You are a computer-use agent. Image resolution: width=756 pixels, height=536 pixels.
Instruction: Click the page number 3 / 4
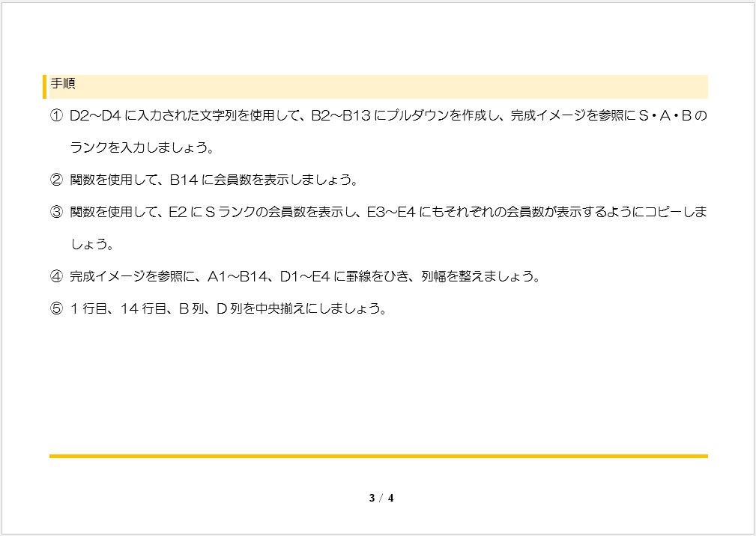[x=381, y=498]
